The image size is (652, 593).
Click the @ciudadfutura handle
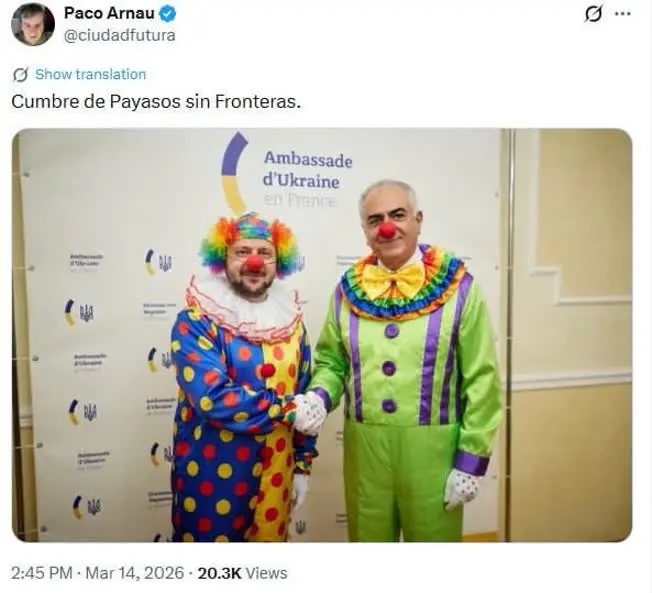[119, 35]
